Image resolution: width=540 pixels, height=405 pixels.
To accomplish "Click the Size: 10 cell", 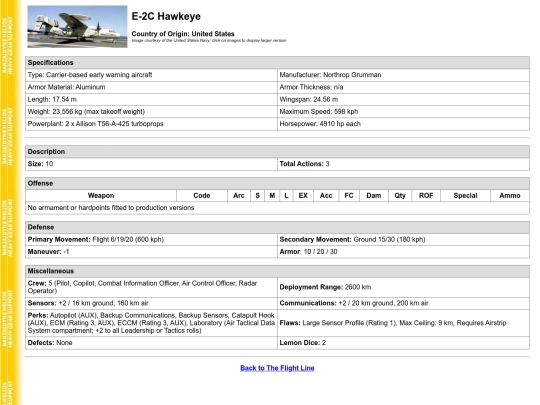I will click(151, 164).
